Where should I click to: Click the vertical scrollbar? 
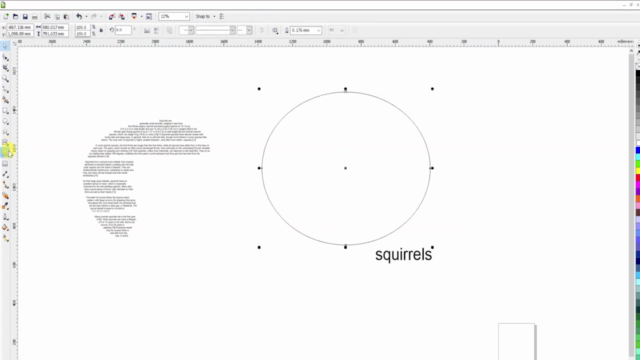click(x=631, y=204)
